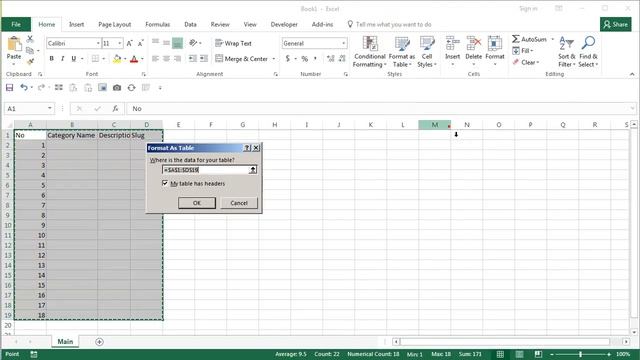Switch to Page Layout view in status bar
Image resolution: width=640 pixels, height=360 pixels.
519,354
